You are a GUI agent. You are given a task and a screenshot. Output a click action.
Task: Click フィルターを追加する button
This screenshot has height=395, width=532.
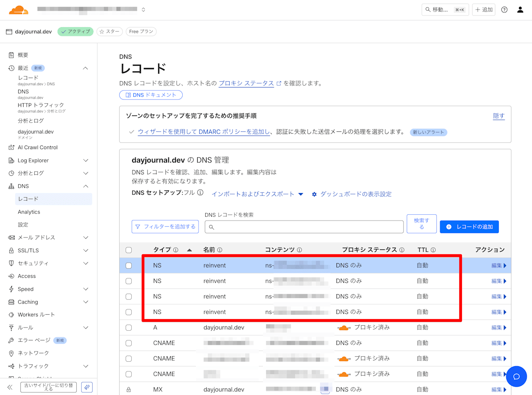(x=165, y=226)
